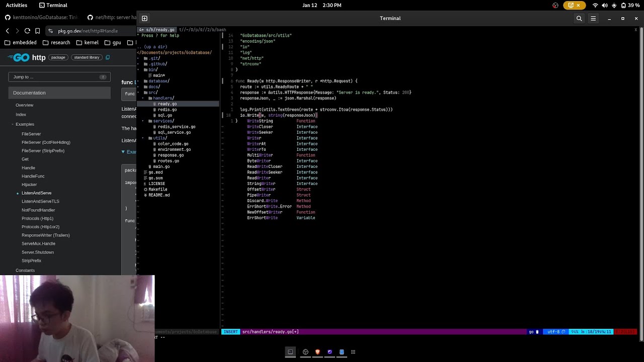This screenshot has height=362, width=644.
Task: Show applications grid in dock
Action: click(353, 352)
